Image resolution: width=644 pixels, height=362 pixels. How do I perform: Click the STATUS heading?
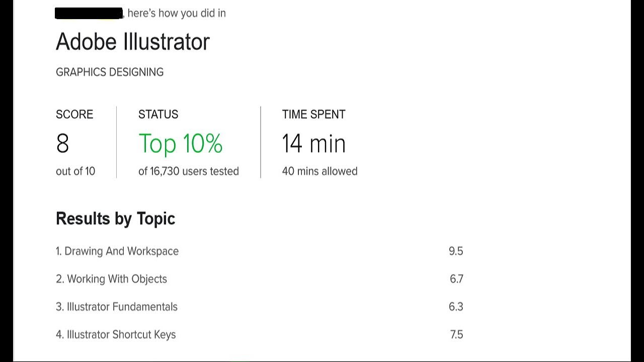pyautogui.click(x=158, y=114)
